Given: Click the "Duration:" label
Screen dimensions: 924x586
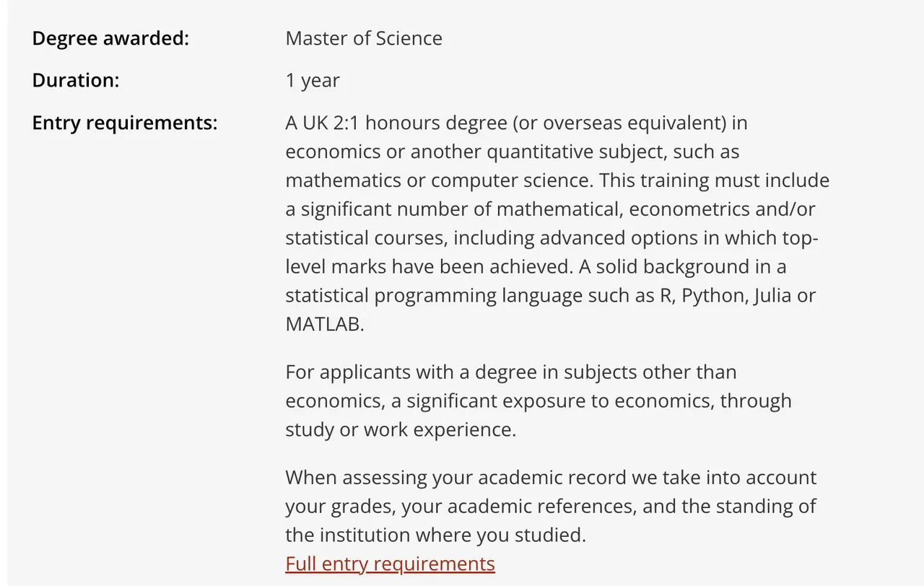Looking at the screenshot, I should (75, 80).
